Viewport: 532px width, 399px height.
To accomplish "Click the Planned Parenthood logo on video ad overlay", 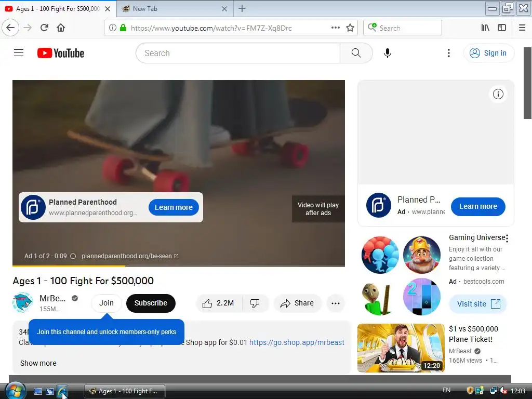I will coord(33,207).
